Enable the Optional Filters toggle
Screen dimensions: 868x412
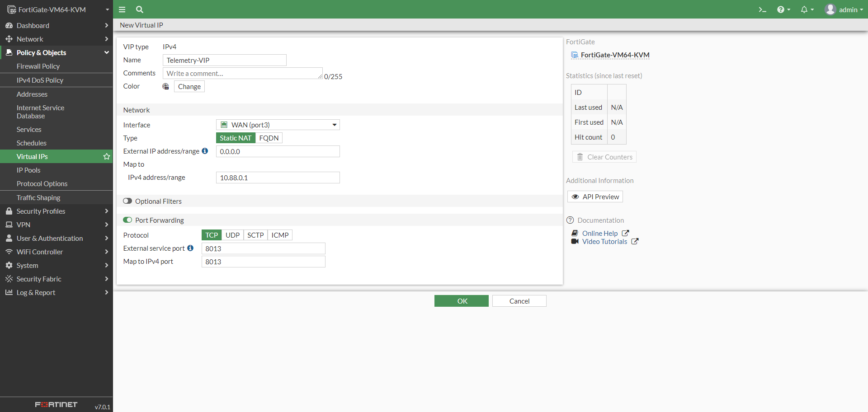tap(127, 201)
